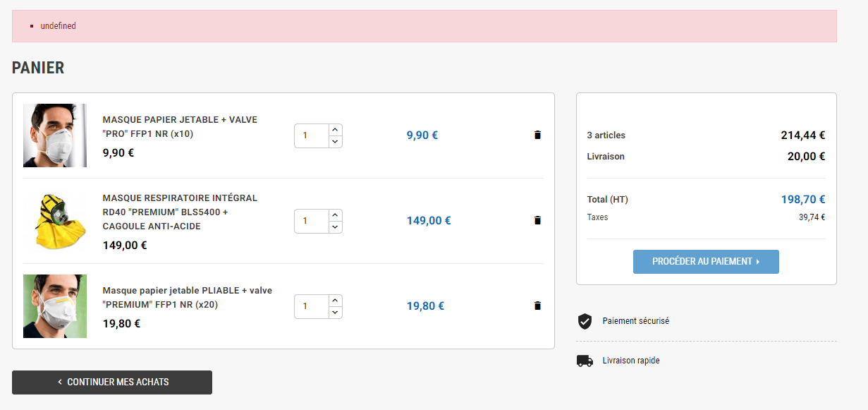Viewport: 868px width, 410px height.
Task: Decrease quantity of the PLIABLE x20 mask
Action: 335,312
